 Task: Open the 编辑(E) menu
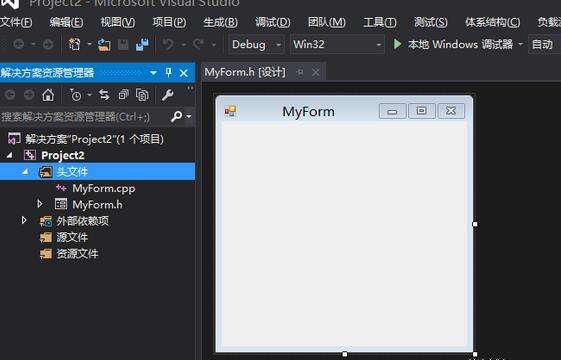66,22
